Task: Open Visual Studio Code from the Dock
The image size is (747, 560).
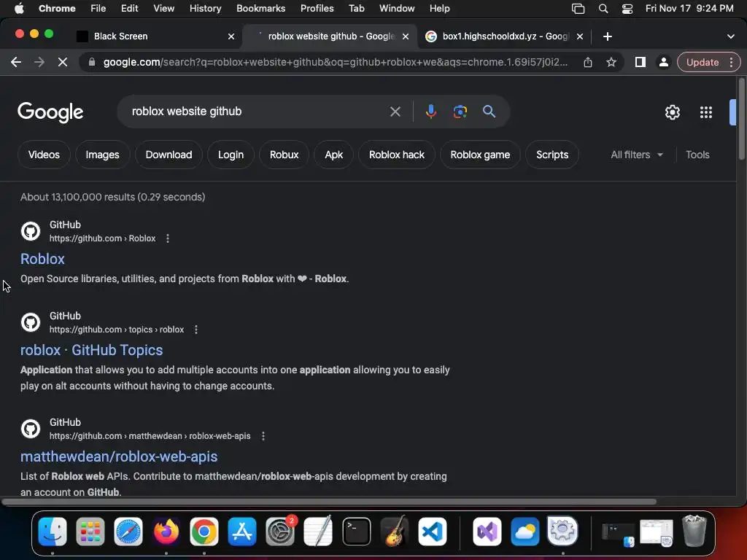Action: (433, 532)
